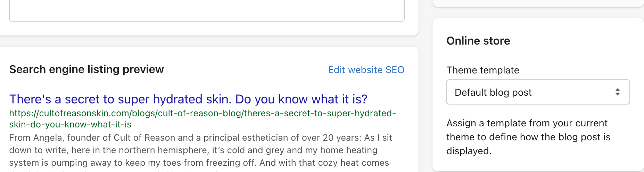This screenshot has height=172, width=644.
Task: Click the white card above Online store
Action: coord(538,3)
